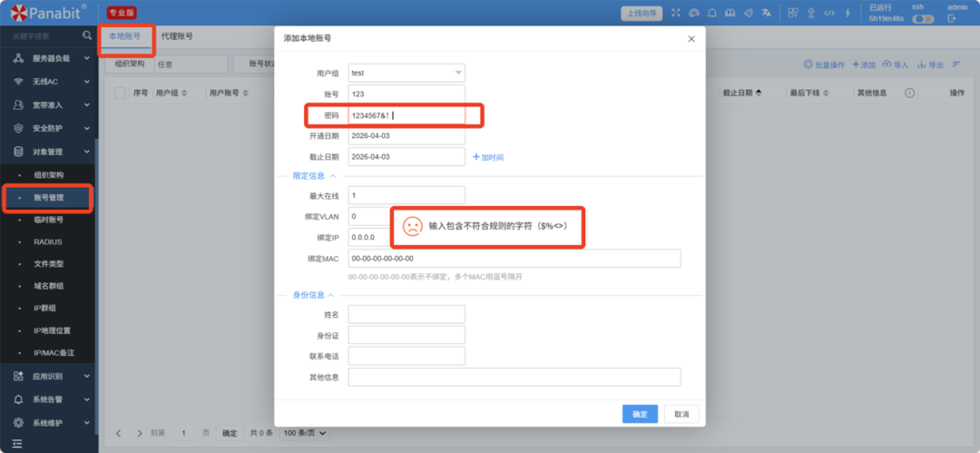Open the theme palette icon
The image size is (980, 453).
point(694,13)
